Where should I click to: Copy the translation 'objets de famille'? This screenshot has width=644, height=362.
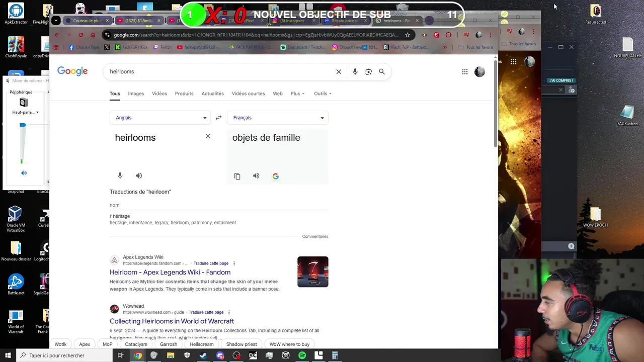[237, 176]
